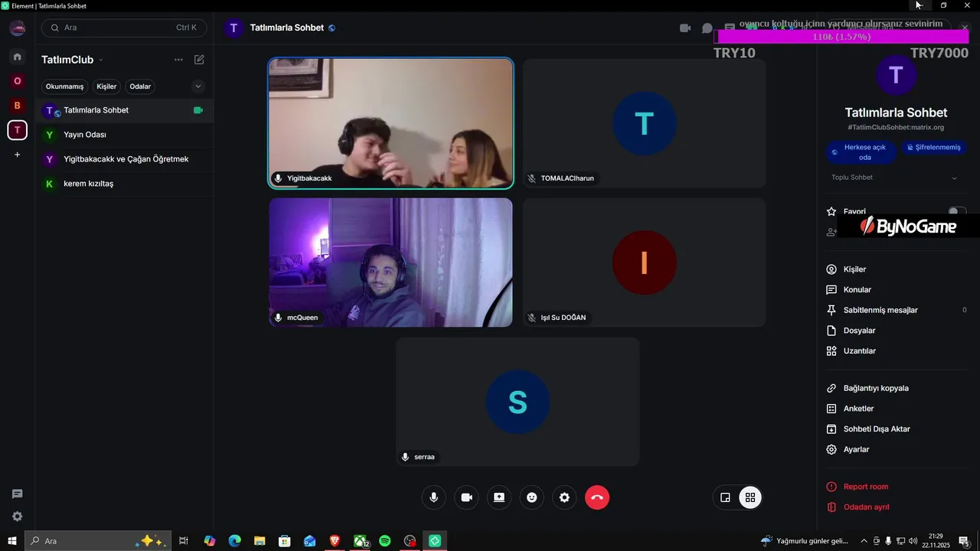Click Tatlımlarla Sohbet room header title
Screen dimensions: 980x551
point(287,28)
